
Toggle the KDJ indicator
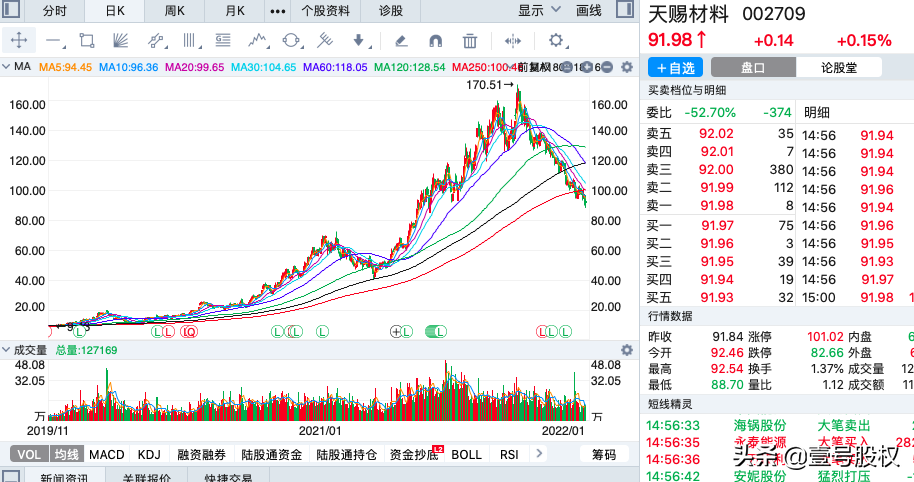click(149, 454)
